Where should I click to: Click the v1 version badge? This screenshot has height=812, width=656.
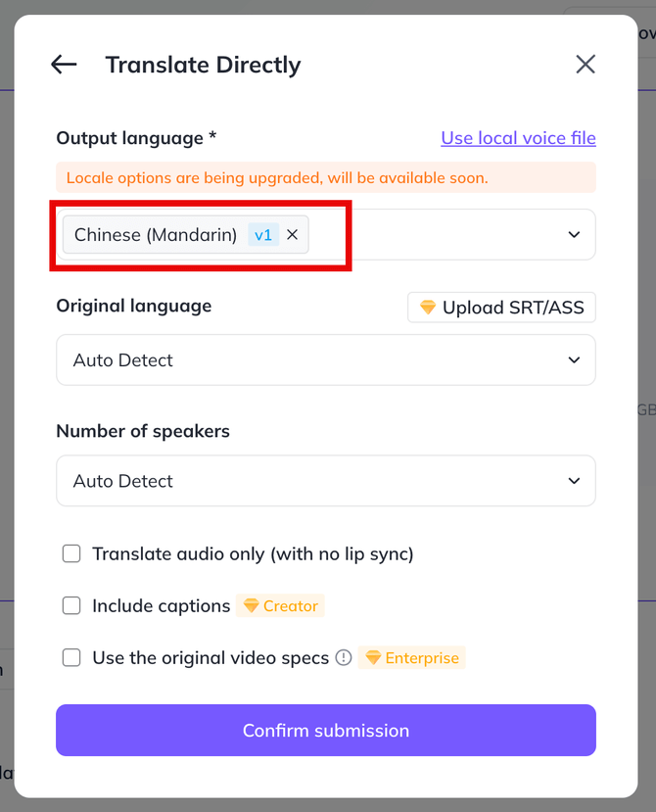point(263,235)
